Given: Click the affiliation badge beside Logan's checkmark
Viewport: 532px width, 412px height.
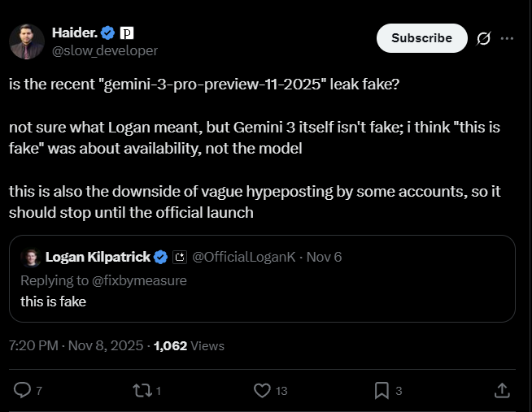Looking at the screenshot, I should point(180,257).
